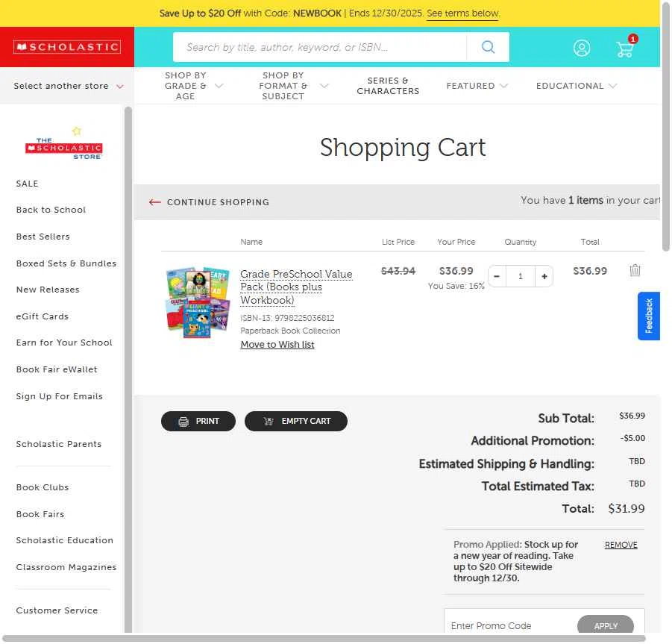Open Scholastic Parents link
Screen dimensions: 672x644
coord(59,444)
